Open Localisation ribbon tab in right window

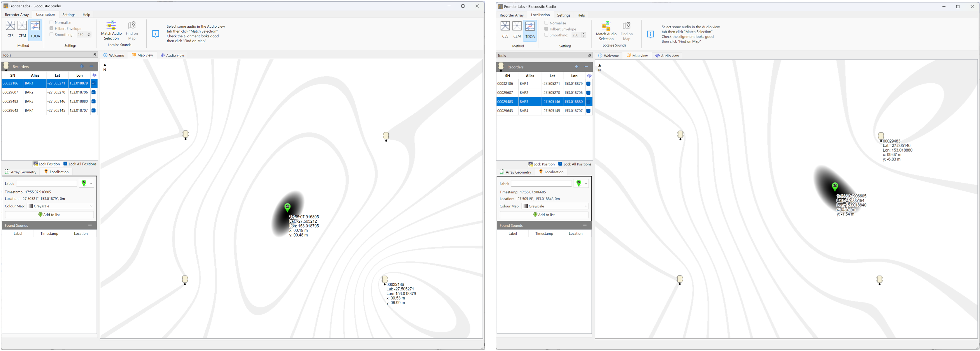pyautogui.click(x=540, y=15)
